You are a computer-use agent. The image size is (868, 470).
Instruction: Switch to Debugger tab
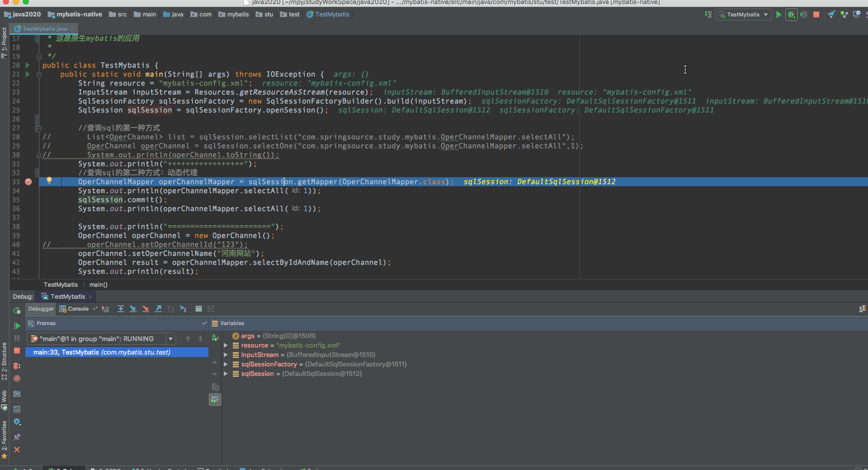pyautogui.click(x=41, y=309)
